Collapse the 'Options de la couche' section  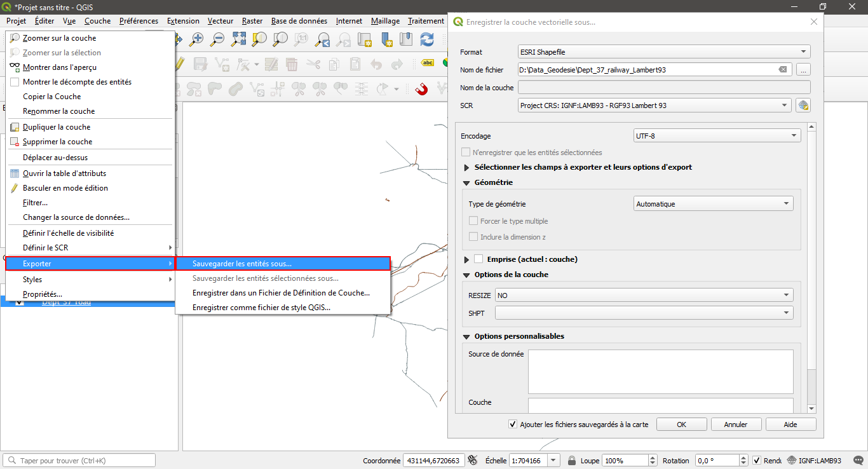(x=466, y=275)
